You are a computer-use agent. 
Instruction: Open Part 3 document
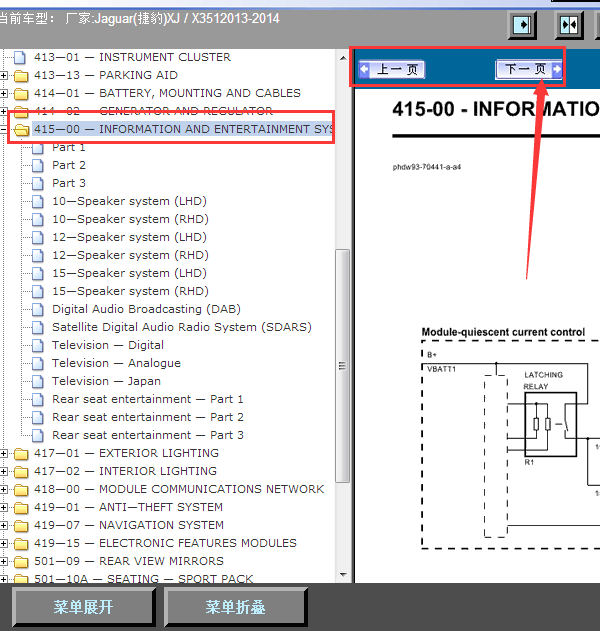tap(69, 184)
